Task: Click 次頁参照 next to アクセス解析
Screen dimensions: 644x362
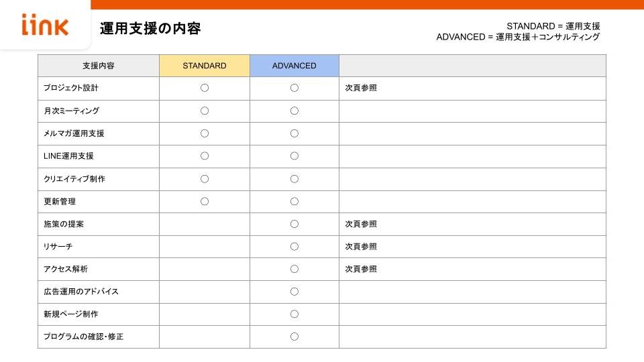Action: coord(361,269)
